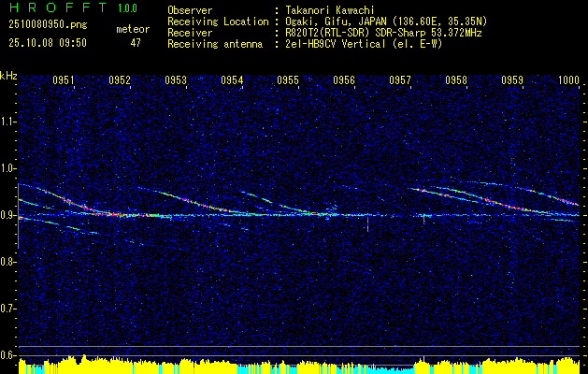Screen dimensions: 588x374
Task: Click the 1.0 frequency axis label
Action: point(7,168)
